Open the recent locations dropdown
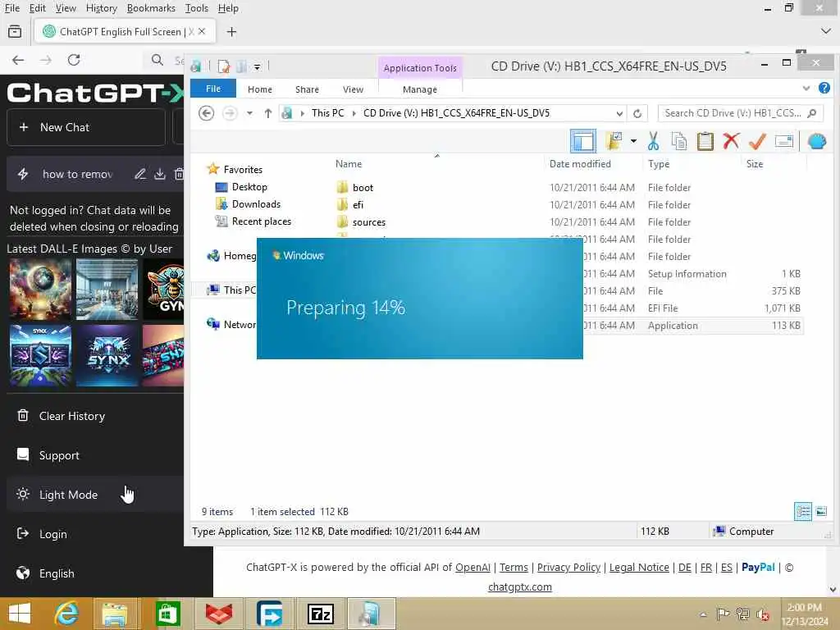Screen dimensions: 840x630 pos(249,113)
